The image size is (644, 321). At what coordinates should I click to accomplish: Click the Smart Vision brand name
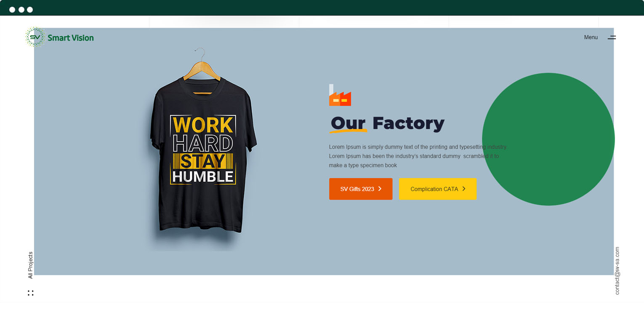tap(71, 38)
